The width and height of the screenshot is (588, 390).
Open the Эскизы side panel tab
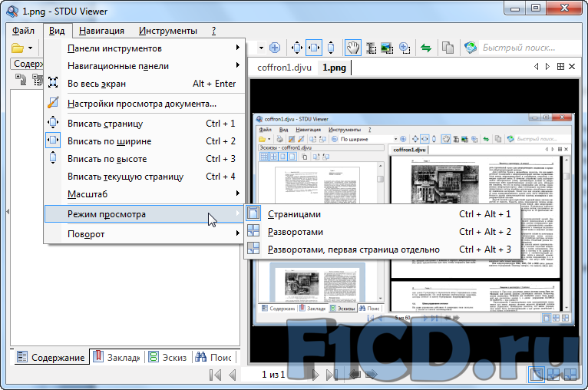tap(167, 357)
